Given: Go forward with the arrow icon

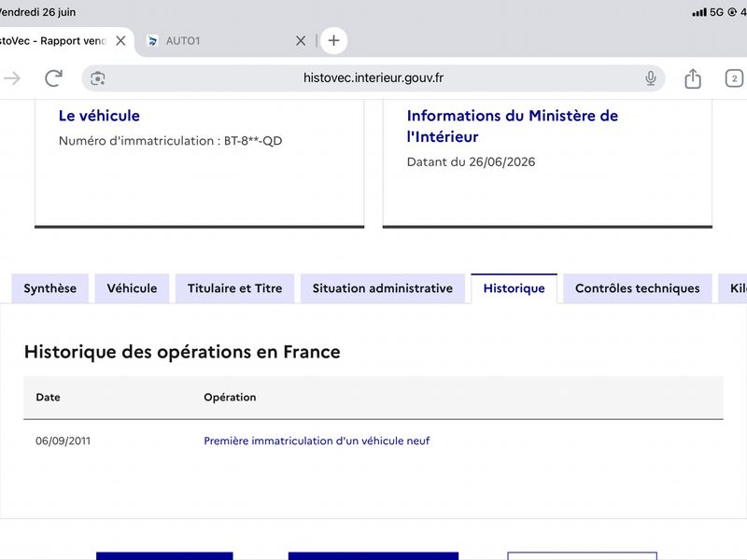Looking at the screenshot, I should pos(11,78).
